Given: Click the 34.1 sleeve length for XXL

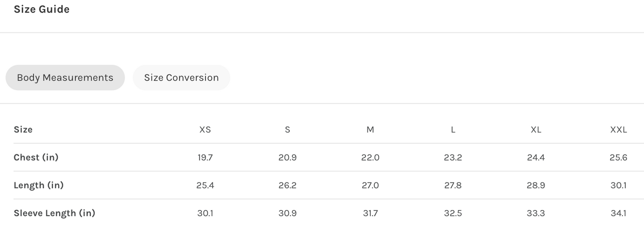Looking at the screenshot, I should [618, 213].
